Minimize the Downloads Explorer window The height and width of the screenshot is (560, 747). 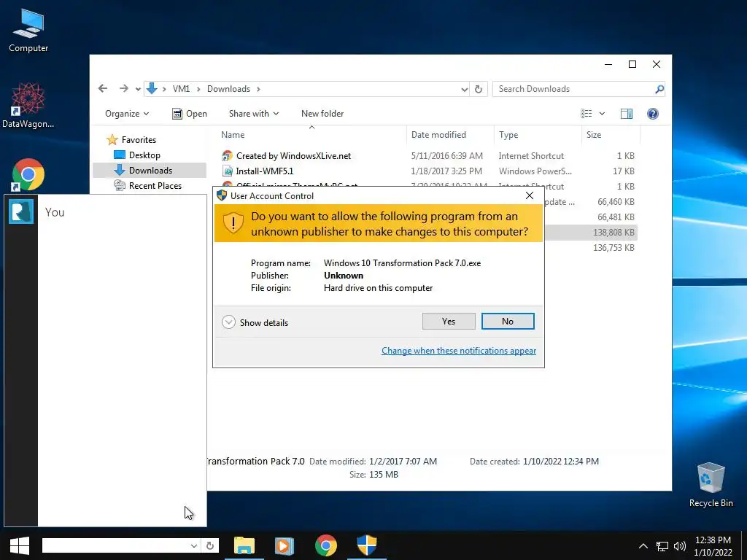[x=608, y=64]
